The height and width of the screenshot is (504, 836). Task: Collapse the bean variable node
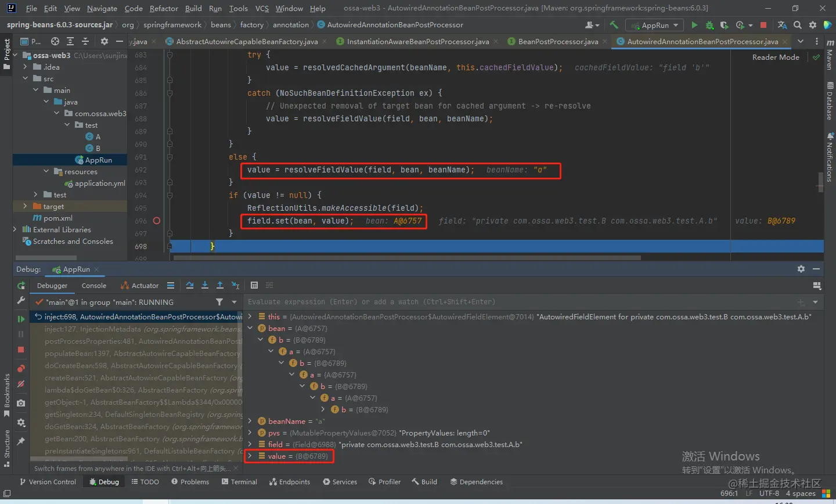(250, 328)
